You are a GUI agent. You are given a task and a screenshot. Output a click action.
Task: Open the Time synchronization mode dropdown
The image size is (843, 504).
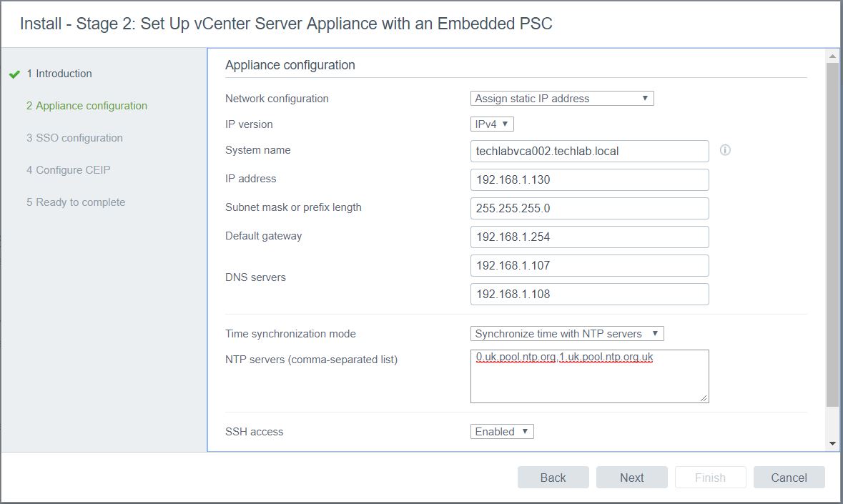click(x=567, y=334)
